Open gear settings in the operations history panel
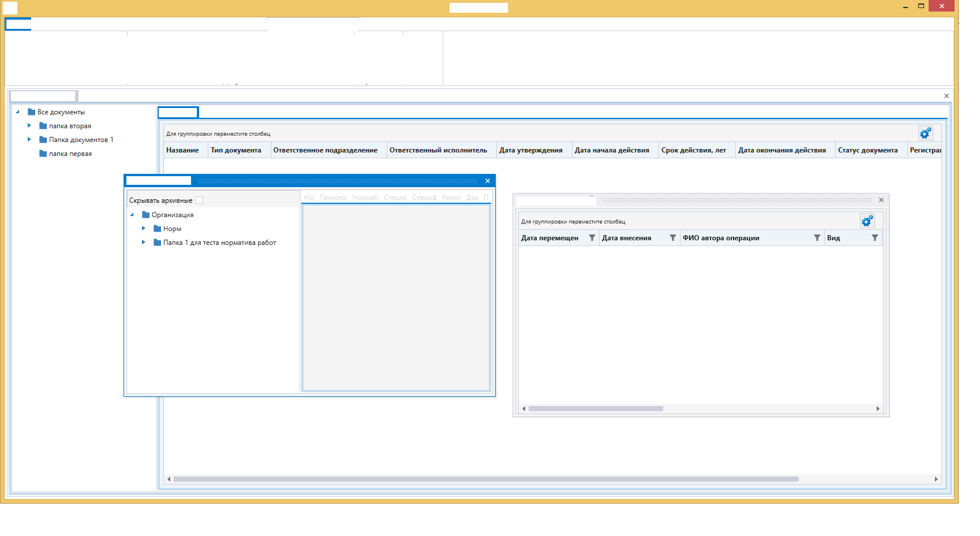The width and height of the screenshot is (980, 536). (867, 221)
